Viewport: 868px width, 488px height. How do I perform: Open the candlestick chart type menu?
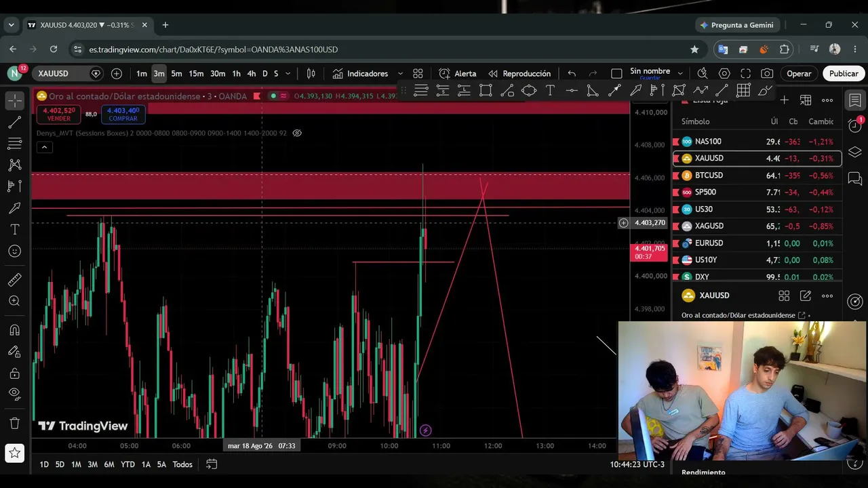[x=311, y=73]
